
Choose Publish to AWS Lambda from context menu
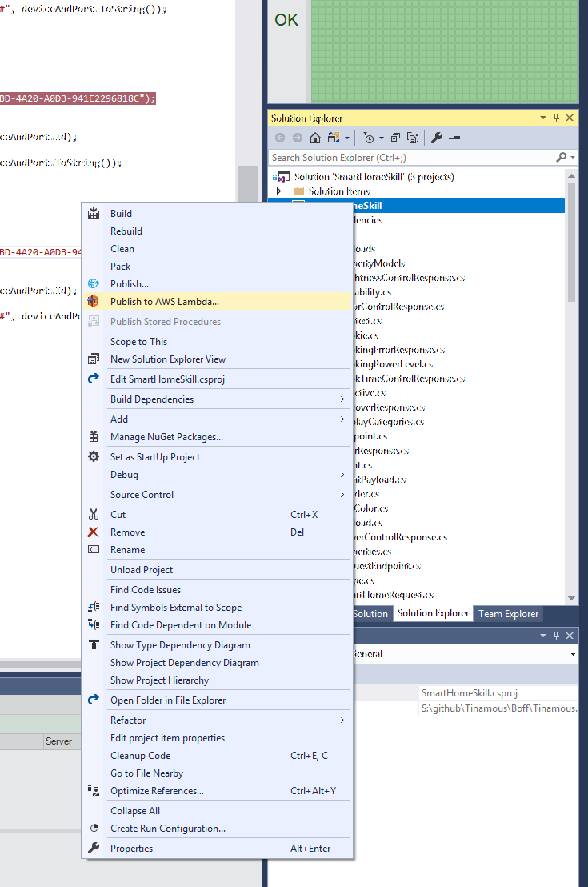(164, 302)
